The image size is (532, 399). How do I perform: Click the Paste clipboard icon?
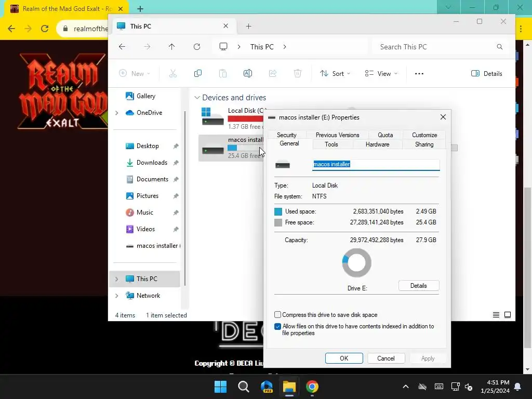pyautogui.click(x=222, y=73)
